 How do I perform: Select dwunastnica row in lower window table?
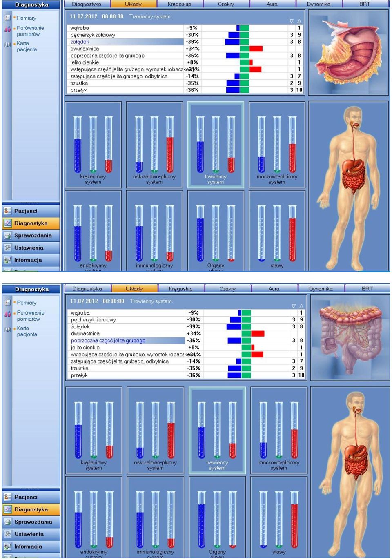pyautogui.click(x=186, y=333)
